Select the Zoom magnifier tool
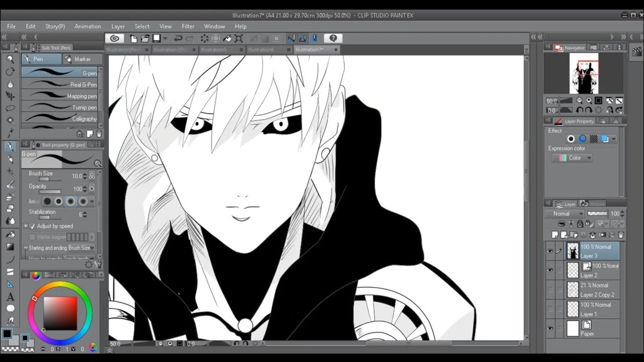644x362 pixels. 10,59
